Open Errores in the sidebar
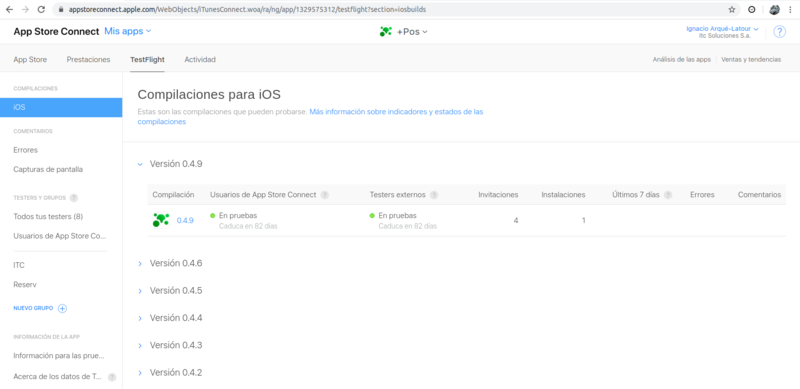This screenshot has height=389, width=800. pyautogui.click(x=26, y=150)
